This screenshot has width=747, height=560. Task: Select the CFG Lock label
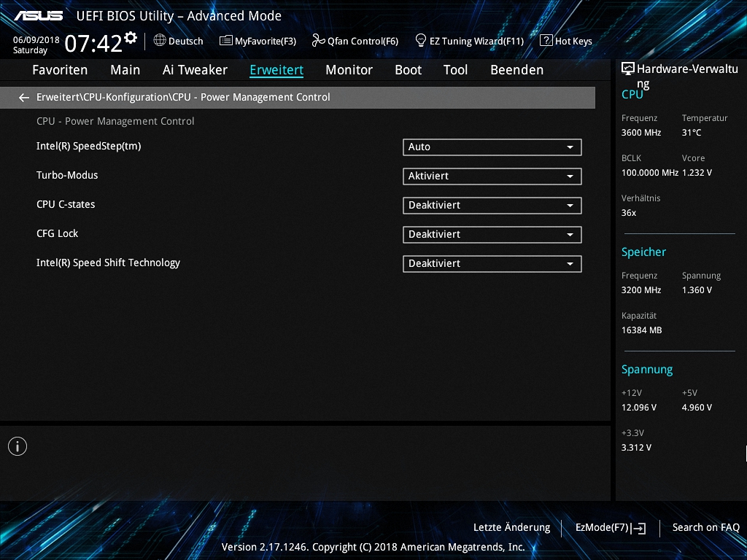coord(57,234)
